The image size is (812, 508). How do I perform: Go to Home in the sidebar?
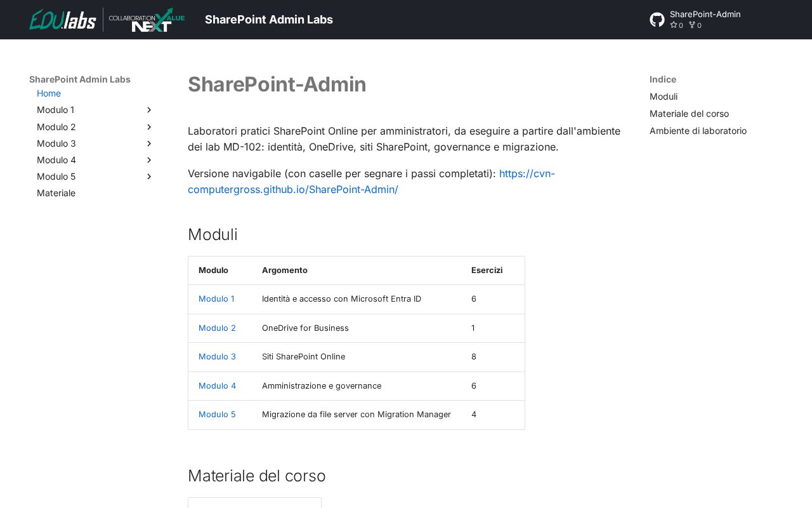tap(49, 93)
